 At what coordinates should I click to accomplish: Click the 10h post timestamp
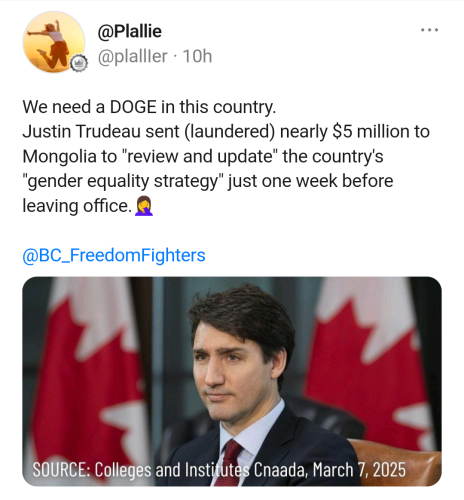tap(197, 56)
